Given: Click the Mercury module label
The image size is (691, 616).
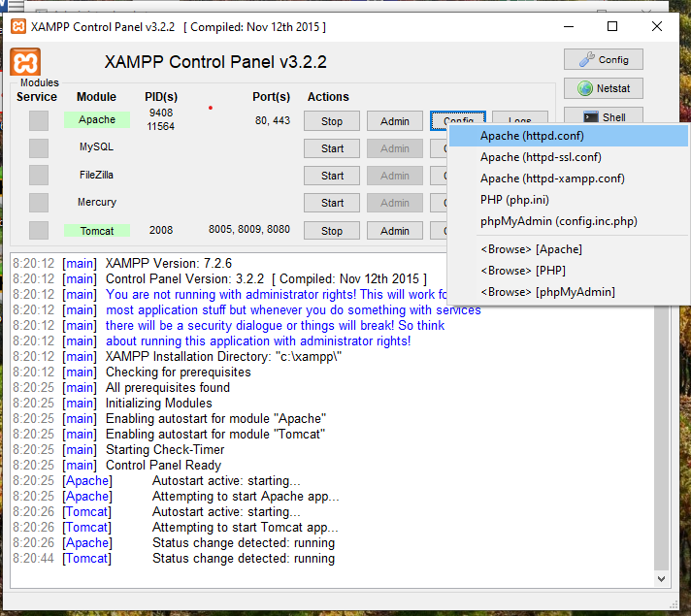Looking at the screenshot, I should coord(97,202).
